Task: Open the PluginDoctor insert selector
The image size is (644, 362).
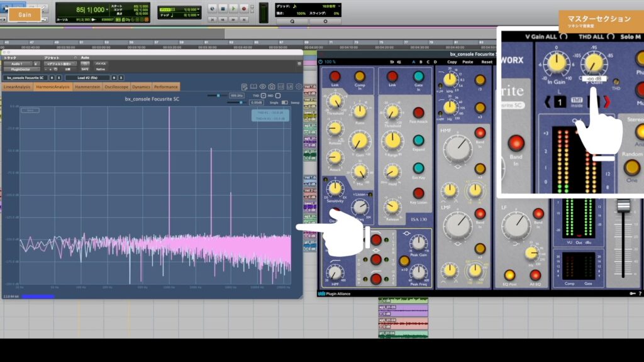Action: (21, 69)
